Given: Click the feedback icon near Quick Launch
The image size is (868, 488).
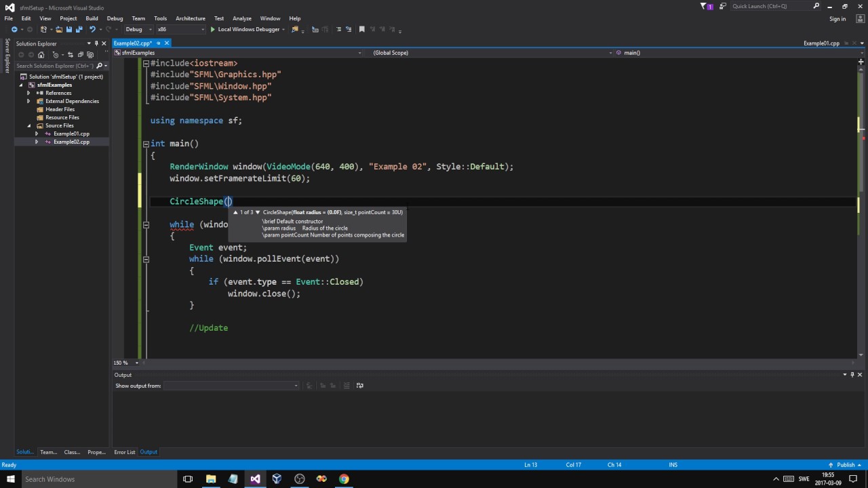Looking at the screenshot, I should coord(722,6).
